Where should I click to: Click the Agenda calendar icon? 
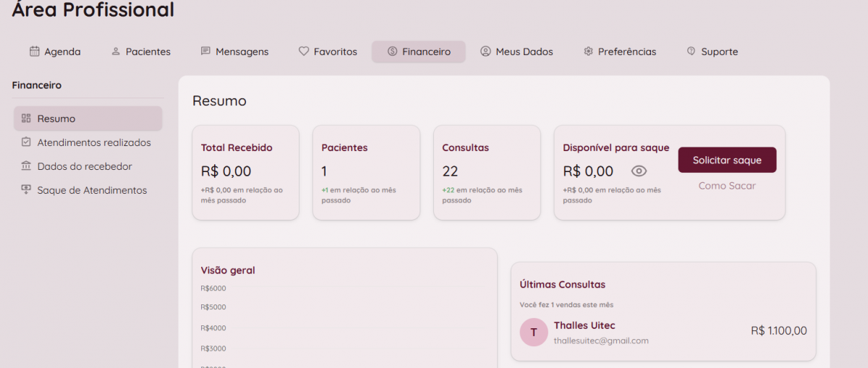click(x=35, y=51)
